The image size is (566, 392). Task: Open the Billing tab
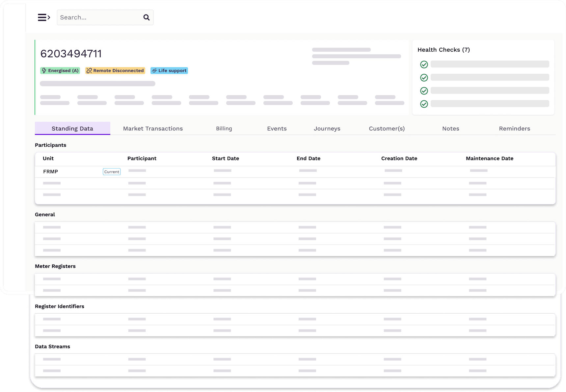point(224,128)
